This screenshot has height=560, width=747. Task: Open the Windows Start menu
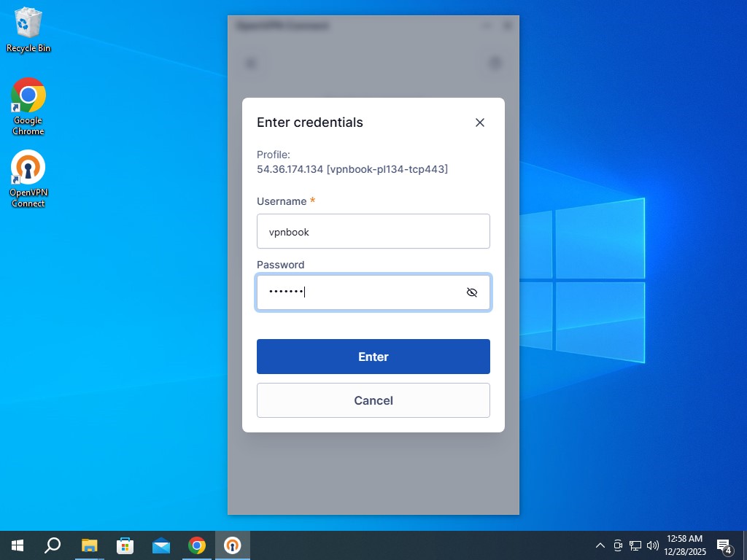pos(18,545)
